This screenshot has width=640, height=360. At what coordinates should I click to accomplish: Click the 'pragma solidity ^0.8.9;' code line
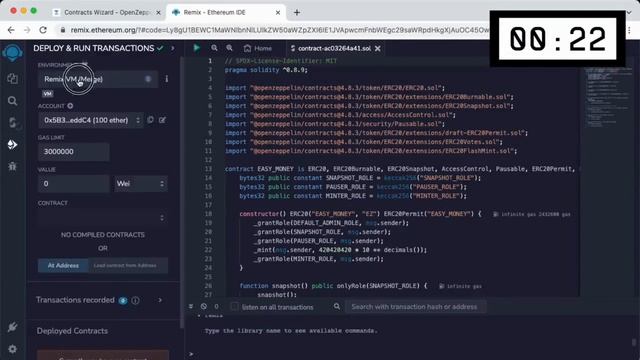[266, 70]
